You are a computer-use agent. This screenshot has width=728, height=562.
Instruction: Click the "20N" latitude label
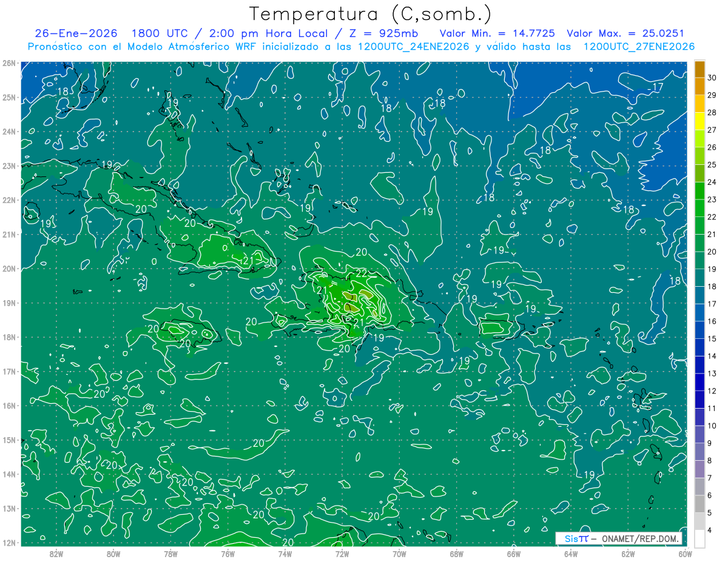[8, 269]
